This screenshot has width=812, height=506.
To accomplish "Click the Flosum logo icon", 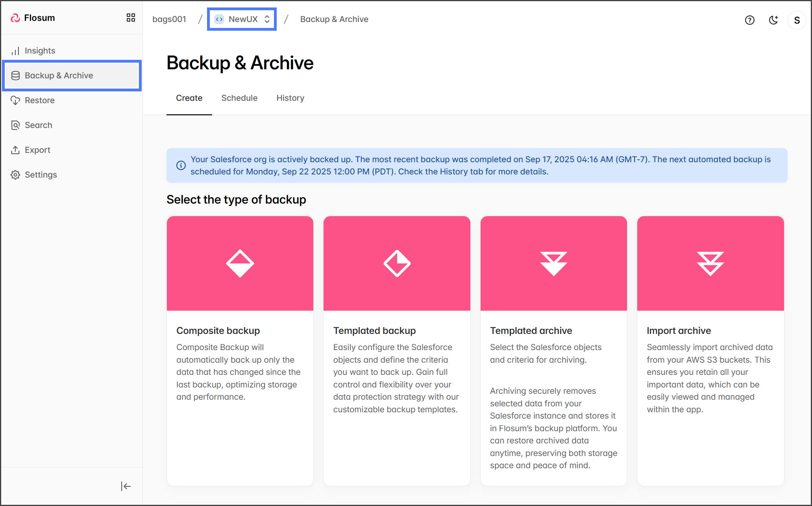I will pyautogui.click(x=15, y=18).
